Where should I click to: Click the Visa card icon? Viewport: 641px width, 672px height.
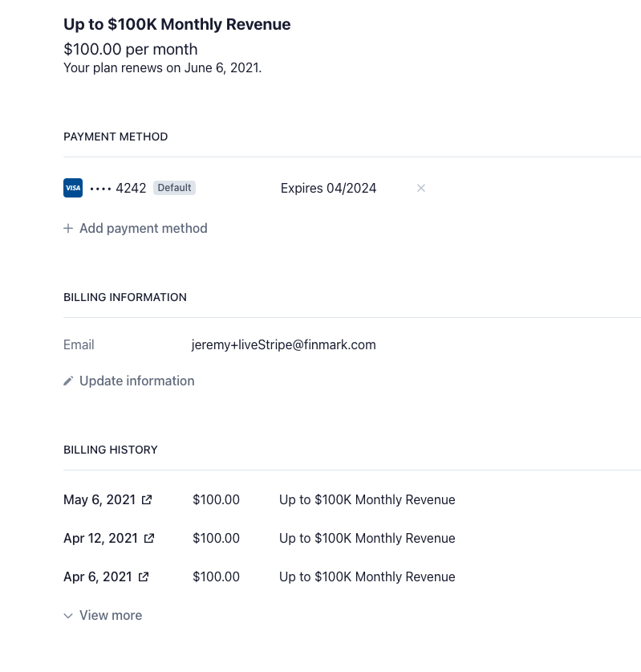coord(73,188)
